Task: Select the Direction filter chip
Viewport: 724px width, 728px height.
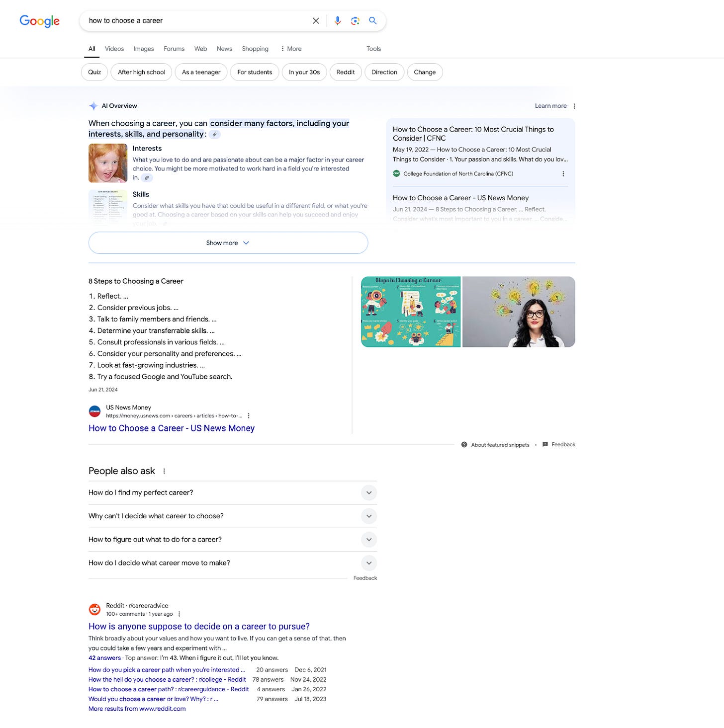Action: click(x=384, y=72)
